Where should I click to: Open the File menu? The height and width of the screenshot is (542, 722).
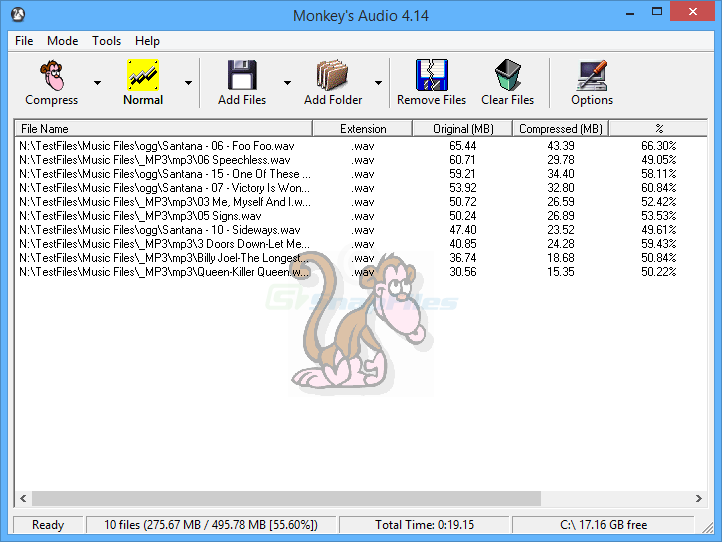pos(24,41)
